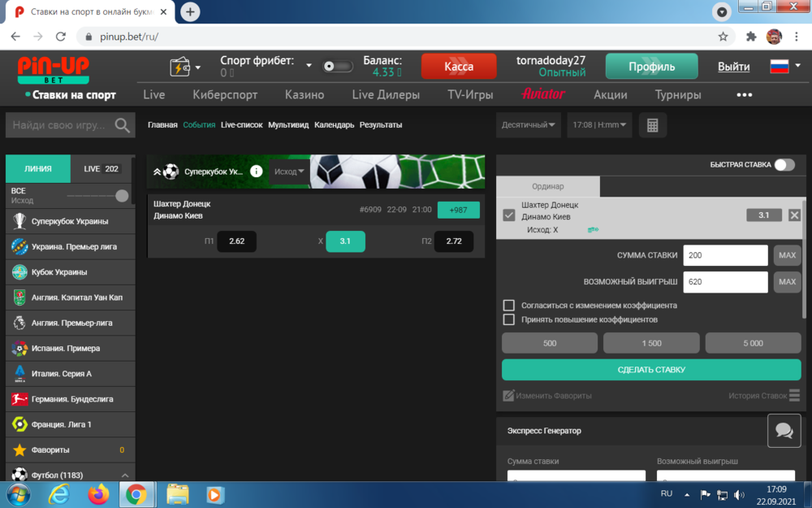Select Германия. Бундеслига league icon

point(19,399)
